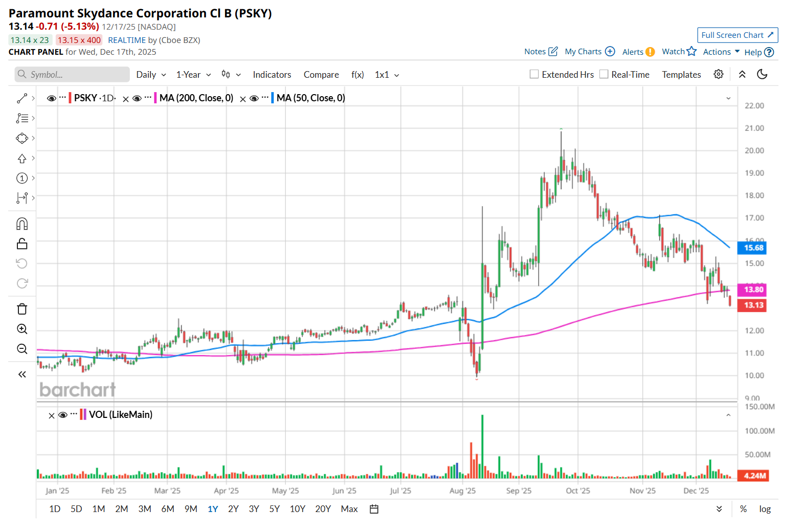Open the Fibonacci tools icon
Screen dimensions: 802x532
coord(22,118)
